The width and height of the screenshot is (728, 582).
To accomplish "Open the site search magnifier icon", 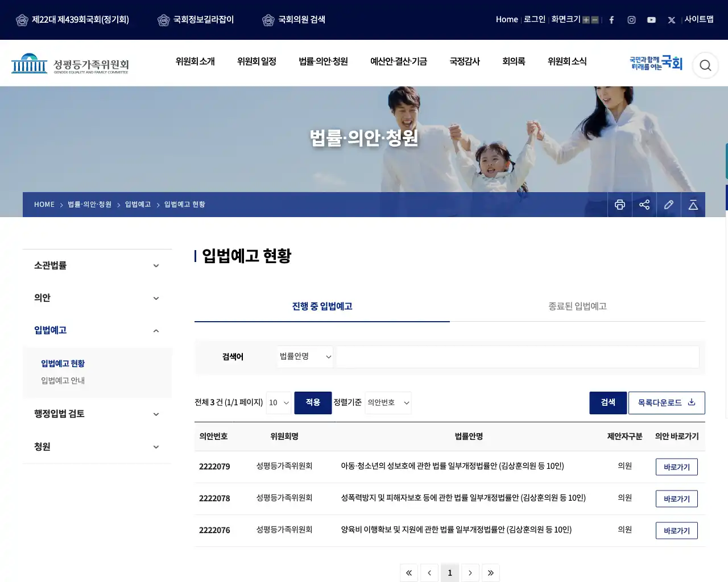I will click(x=705, y=65).
